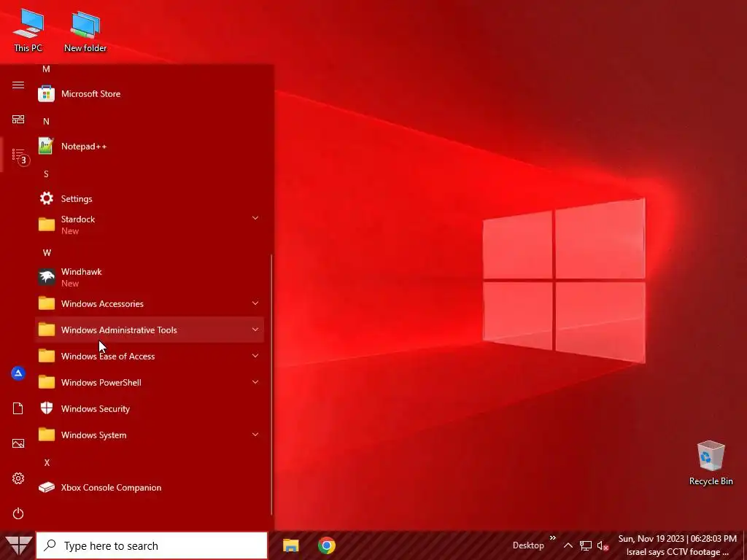
Task: Jump via letter M header
Action: click(x=46, y=69)
